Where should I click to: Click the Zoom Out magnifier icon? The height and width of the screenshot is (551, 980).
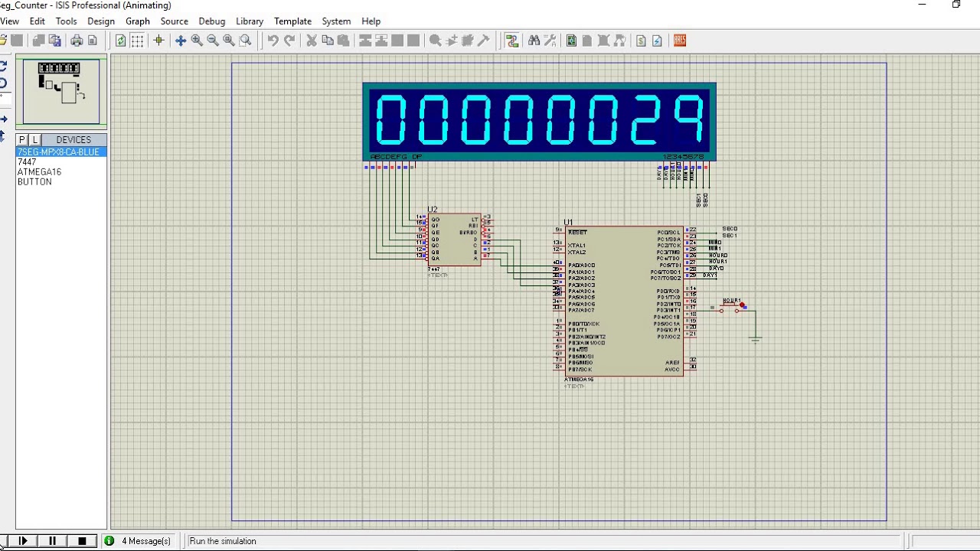click(213, 41)
